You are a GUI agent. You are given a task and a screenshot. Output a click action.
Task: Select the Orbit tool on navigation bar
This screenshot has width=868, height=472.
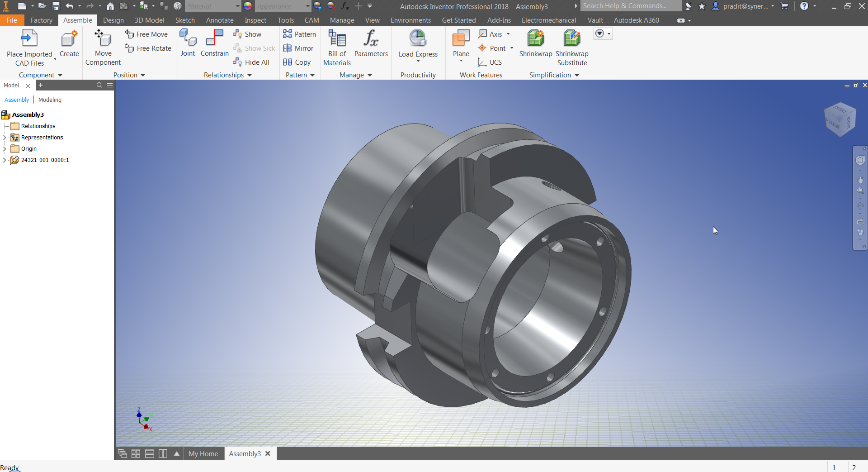point(861,205)
